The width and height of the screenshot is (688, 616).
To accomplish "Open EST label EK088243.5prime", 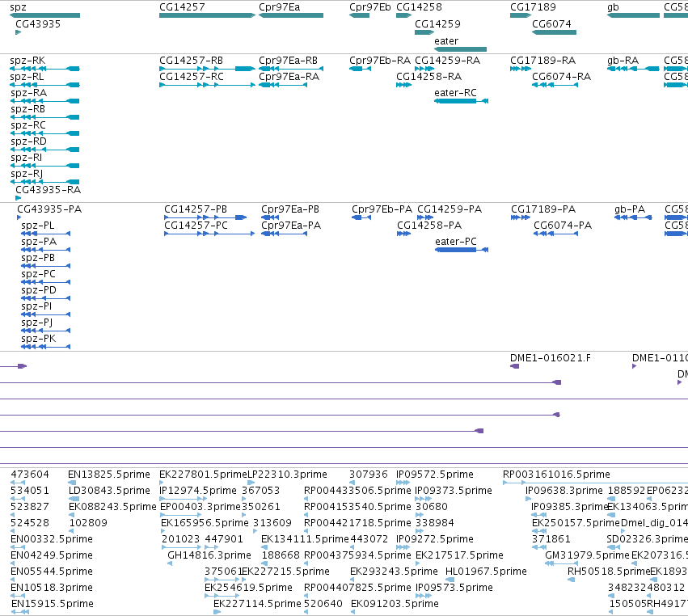I will [x=112, y=507].
